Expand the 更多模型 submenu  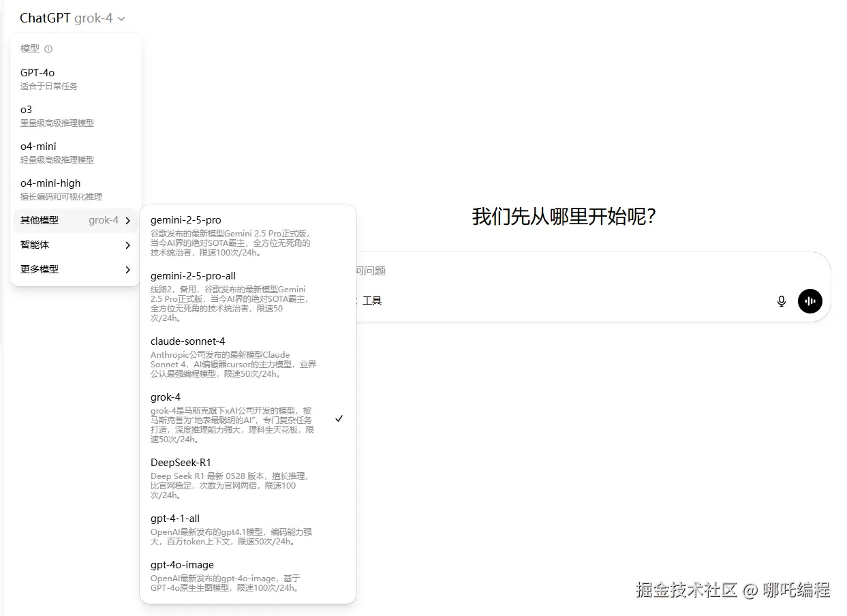[x=75, y=269]
